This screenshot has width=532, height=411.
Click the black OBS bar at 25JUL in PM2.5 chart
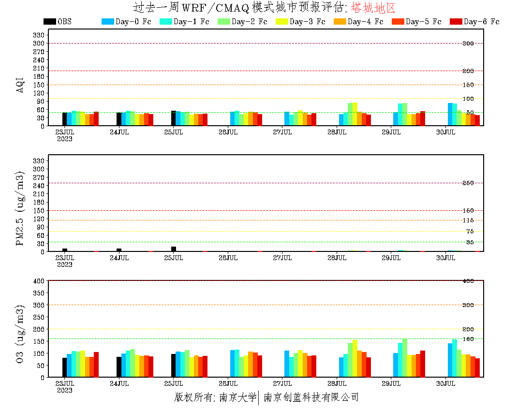[x=174, y=249]
